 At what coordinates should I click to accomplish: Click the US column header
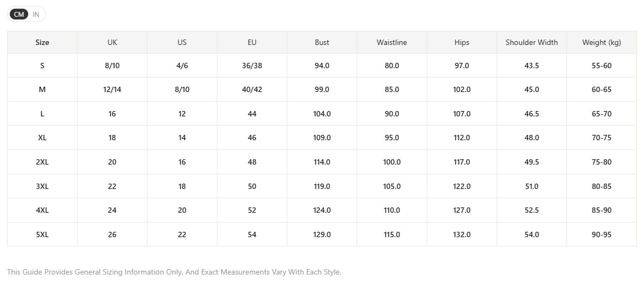click(x=182, y=42)
